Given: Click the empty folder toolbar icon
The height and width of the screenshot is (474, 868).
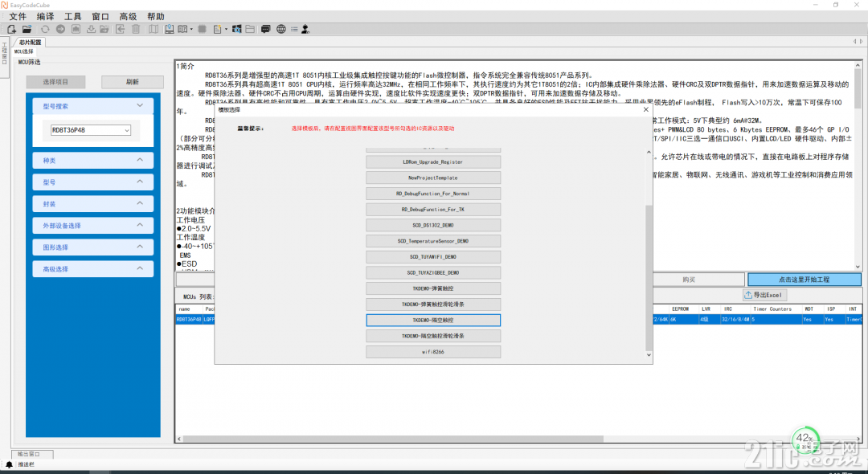Looking at the screenshot, I should (x=250, y=29).
